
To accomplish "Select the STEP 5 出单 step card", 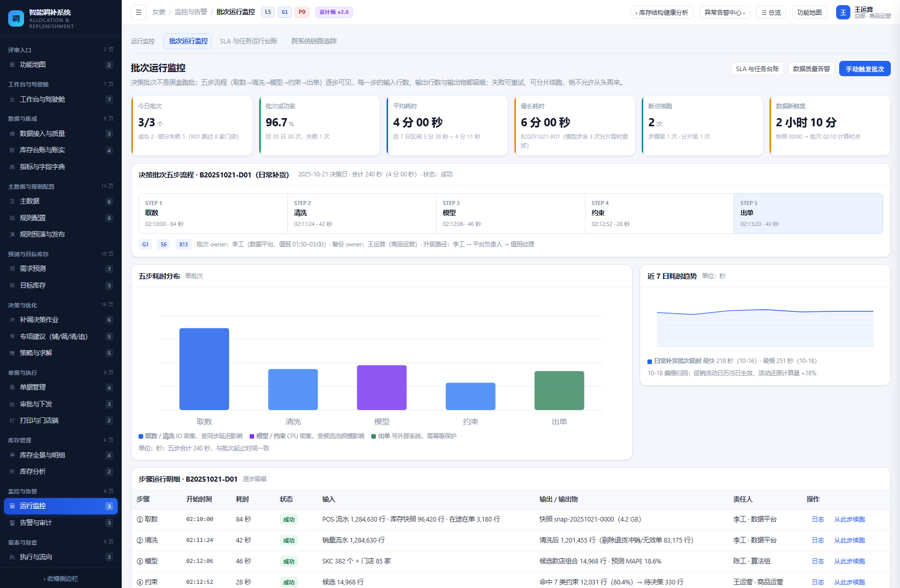I will coord(808,213).
